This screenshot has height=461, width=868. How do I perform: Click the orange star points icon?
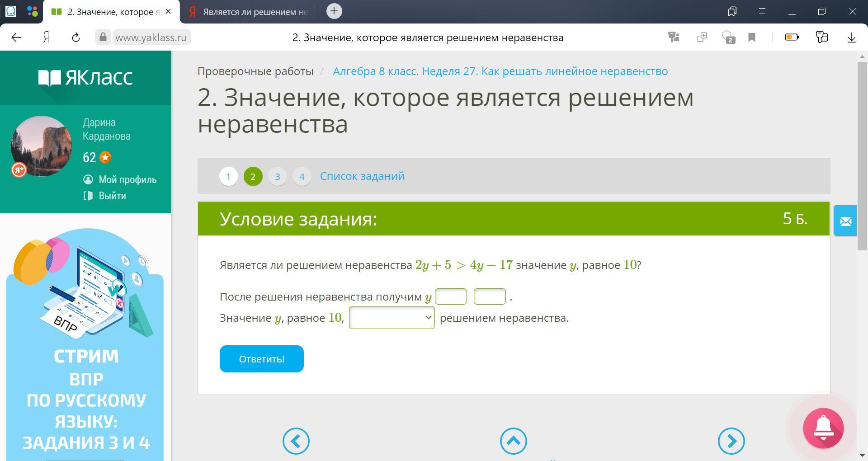pos(105,157)
